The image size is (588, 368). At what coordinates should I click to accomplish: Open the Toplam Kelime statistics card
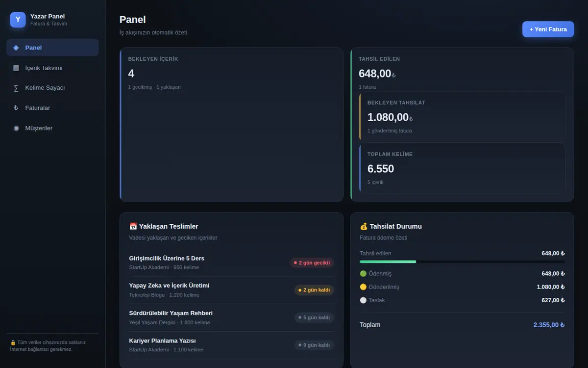tap(462, 168)
